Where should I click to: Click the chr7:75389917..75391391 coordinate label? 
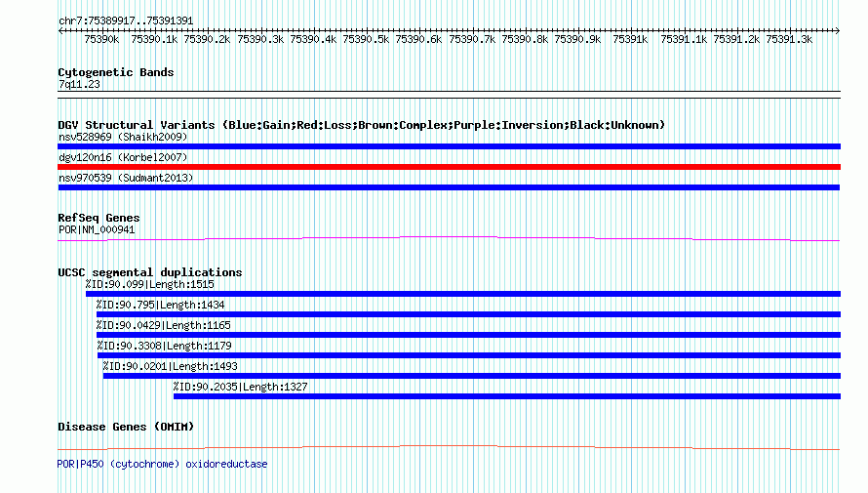coord(126,21)
